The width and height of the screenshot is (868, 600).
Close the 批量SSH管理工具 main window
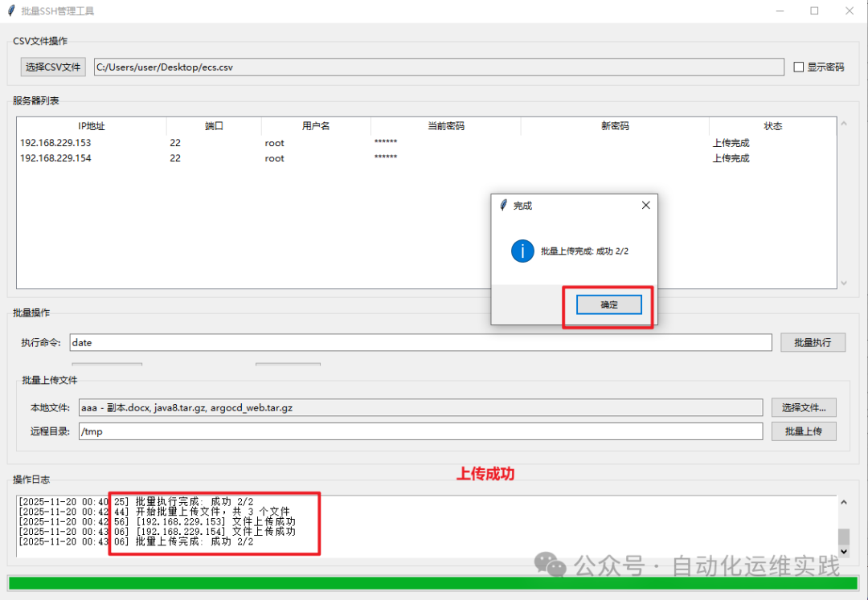(x=850, y=11)
